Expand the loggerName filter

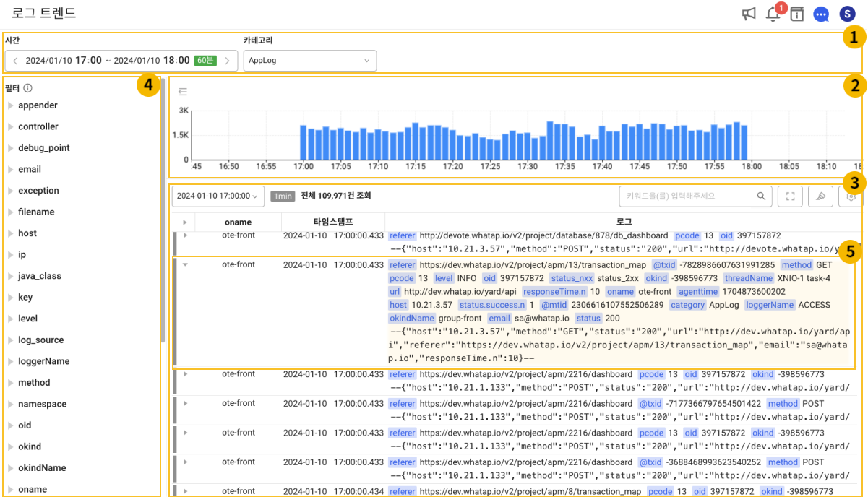[11, 361]
